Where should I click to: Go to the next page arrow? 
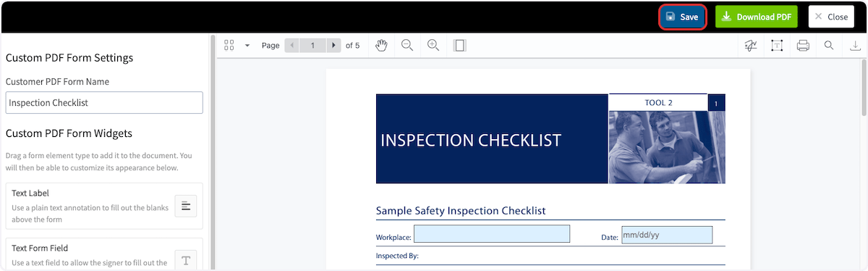coord(333,45)
